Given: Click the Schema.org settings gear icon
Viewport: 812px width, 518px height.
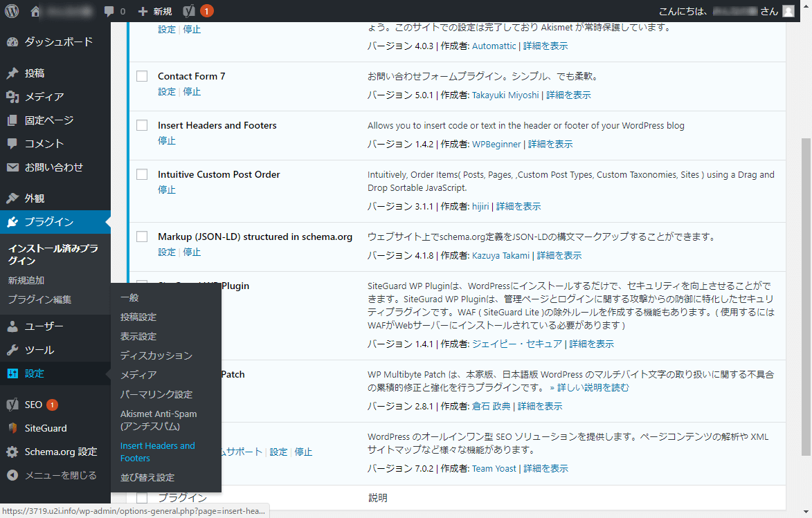Looking at the screenshot, I should pyautogui.click(x=12, y=452).
